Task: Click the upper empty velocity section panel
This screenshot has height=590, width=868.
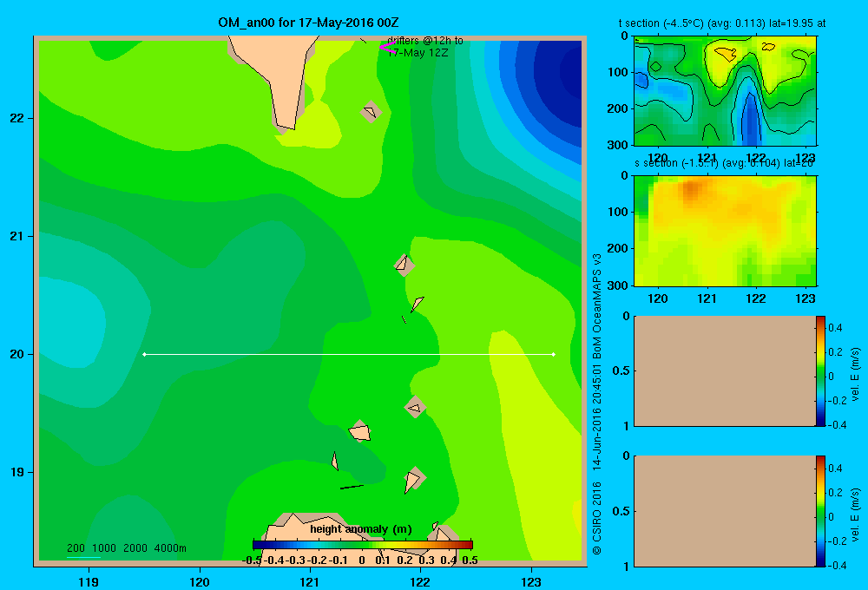Action: 725,370
